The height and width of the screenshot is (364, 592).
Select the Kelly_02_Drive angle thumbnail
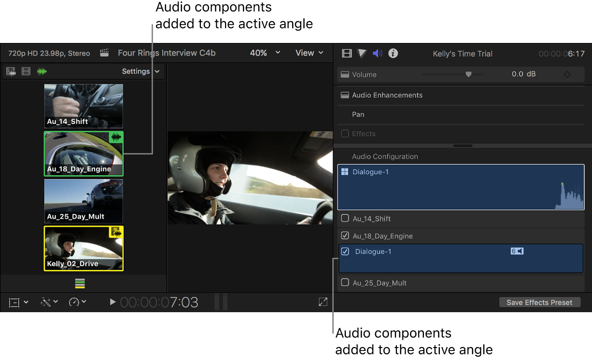[83, 248]
